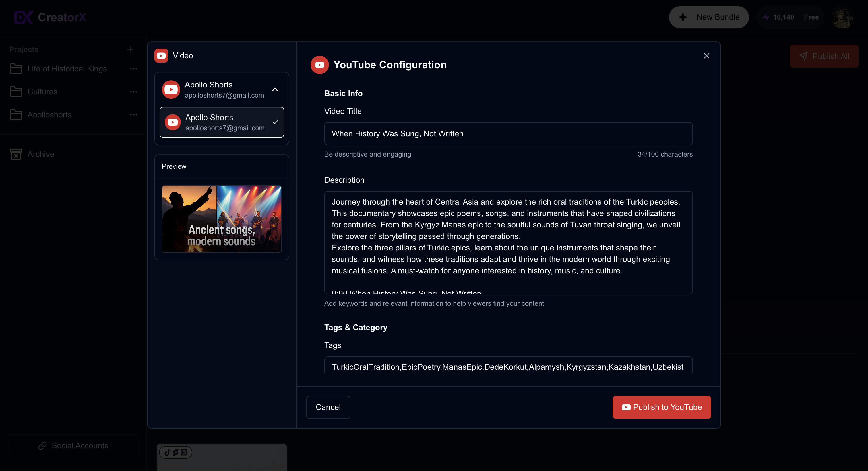Select the checked Apollo Shorts account
868x471 pixels.
pyautogui.click(x=221, y=122)
